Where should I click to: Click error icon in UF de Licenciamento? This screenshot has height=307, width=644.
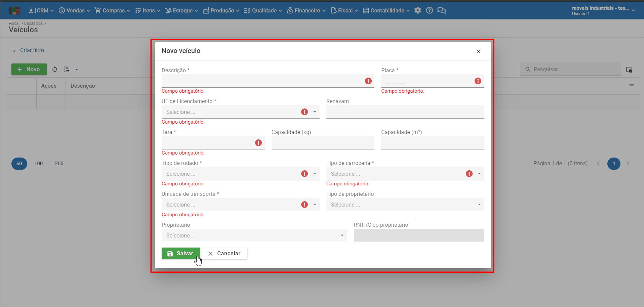pos(305,112)
